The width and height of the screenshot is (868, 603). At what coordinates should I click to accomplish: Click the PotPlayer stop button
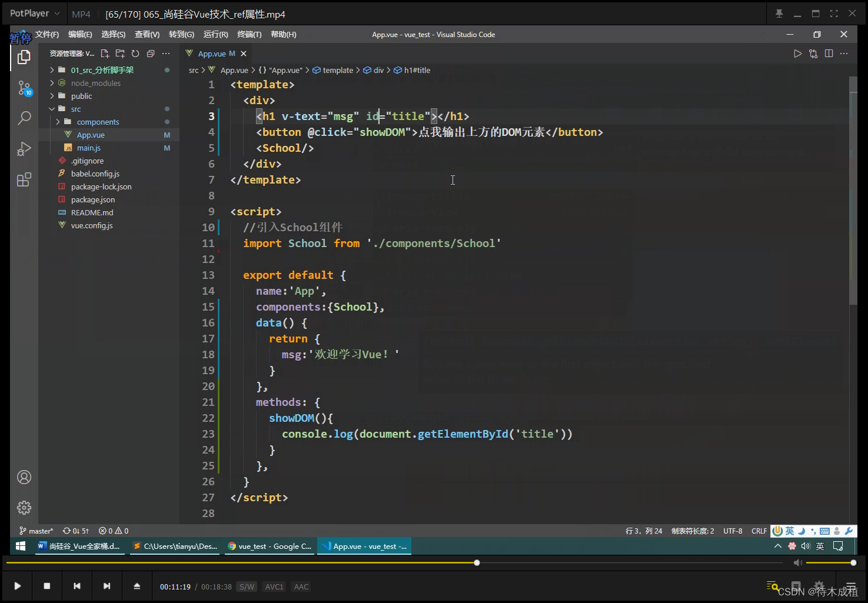[47, 586]
